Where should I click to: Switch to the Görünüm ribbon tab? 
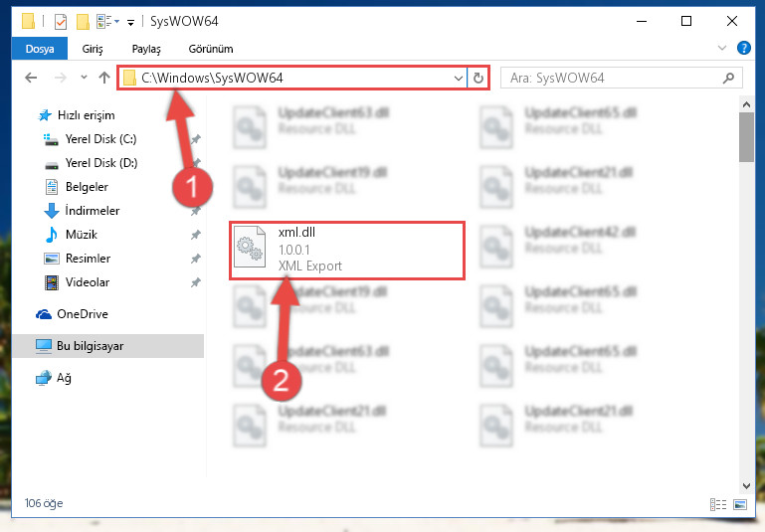(211, 49)
